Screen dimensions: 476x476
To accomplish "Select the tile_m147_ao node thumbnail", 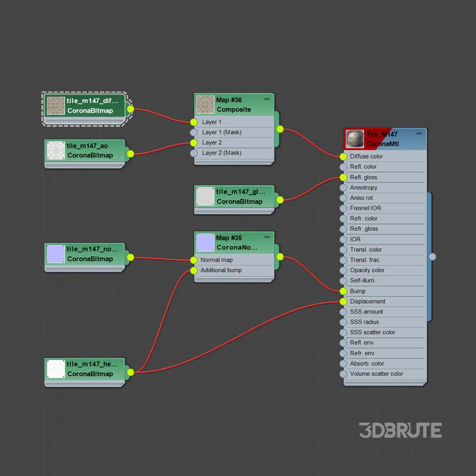I will coord(56,150).
